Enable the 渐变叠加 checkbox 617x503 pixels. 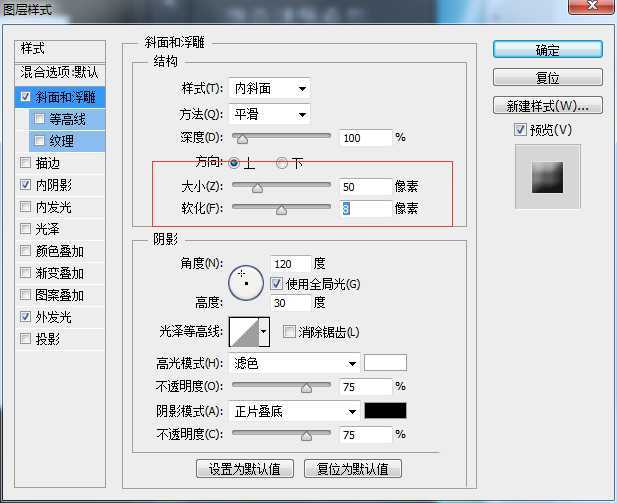click(25, 272)
